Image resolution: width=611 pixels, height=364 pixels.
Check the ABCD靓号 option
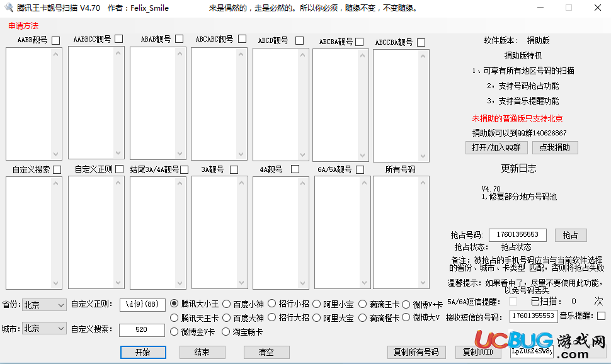[299, 40]
